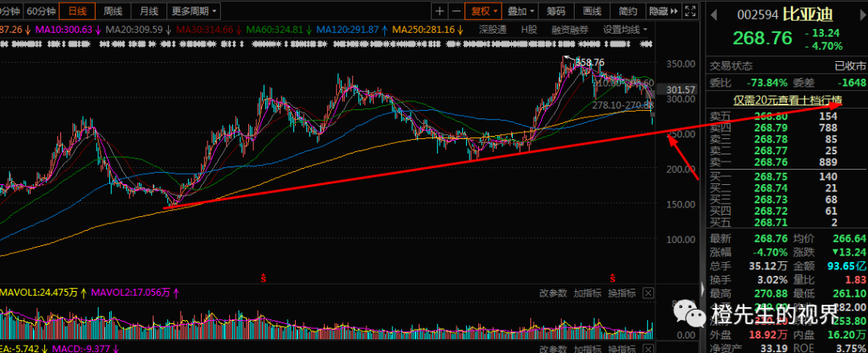This screenshot has width=868, height=353.
Task: Click 改参数 in the volume panel
Action: 553,293
